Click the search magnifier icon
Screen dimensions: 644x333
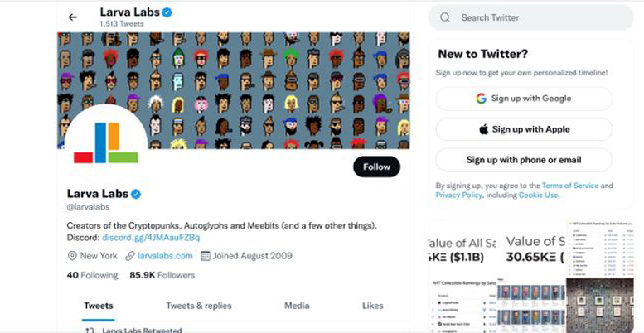(445, 17)
